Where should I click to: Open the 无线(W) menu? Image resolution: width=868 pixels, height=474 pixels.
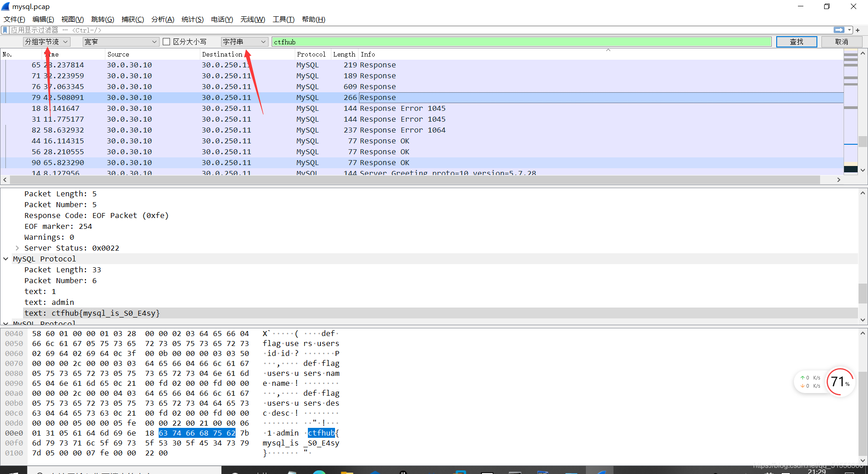(x=253, y=19)
